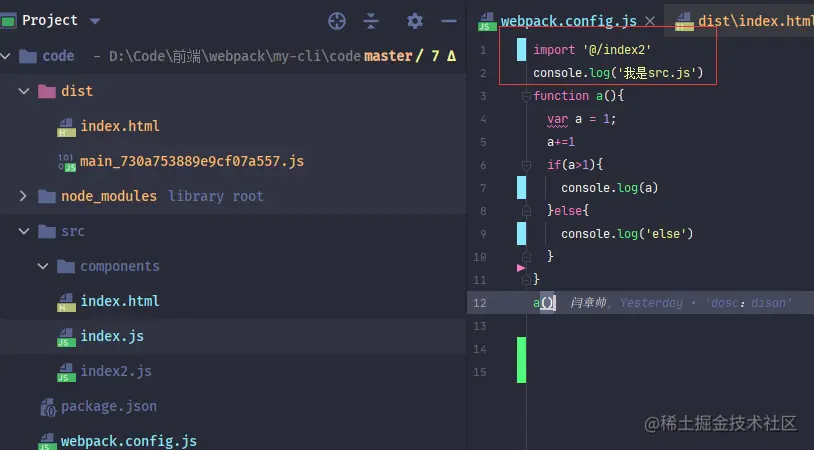Image resolution: width=814 pixels, height=450 pixels.
Task: Click the node_modules folder icon
Action: (47, 197)
